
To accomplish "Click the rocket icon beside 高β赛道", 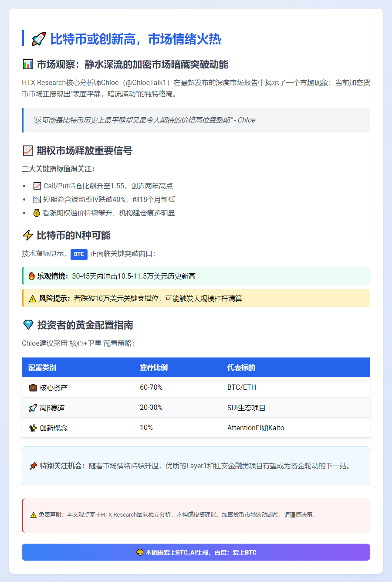I will [x=33, y=408].
